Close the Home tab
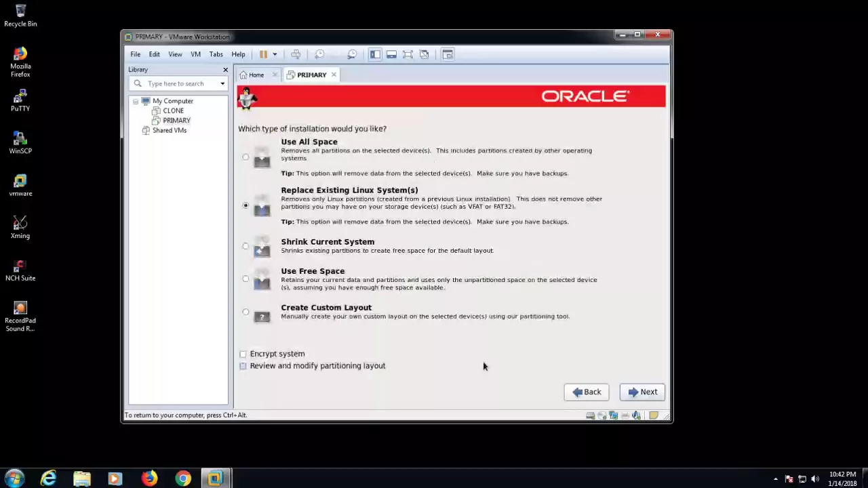The height and width of the screenshot is (488, 868). 275,75
